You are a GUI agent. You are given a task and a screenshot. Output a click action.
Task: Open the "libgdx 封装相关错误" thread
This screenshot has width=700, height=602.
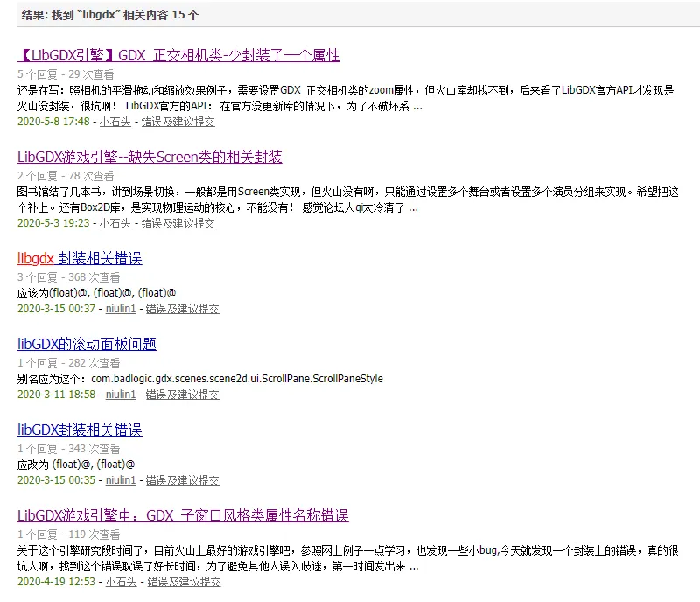[80, 259]
